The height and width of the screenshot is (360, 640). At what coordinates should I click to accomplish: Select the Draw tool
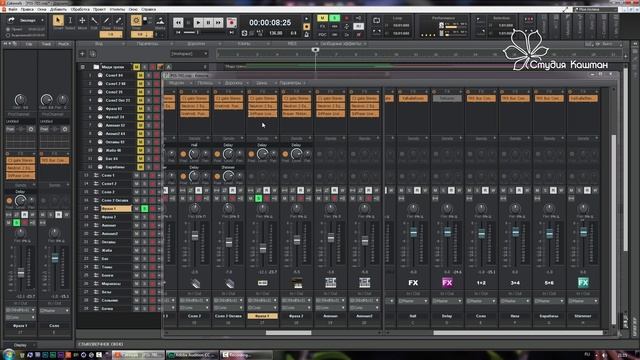tap(106, 20)
